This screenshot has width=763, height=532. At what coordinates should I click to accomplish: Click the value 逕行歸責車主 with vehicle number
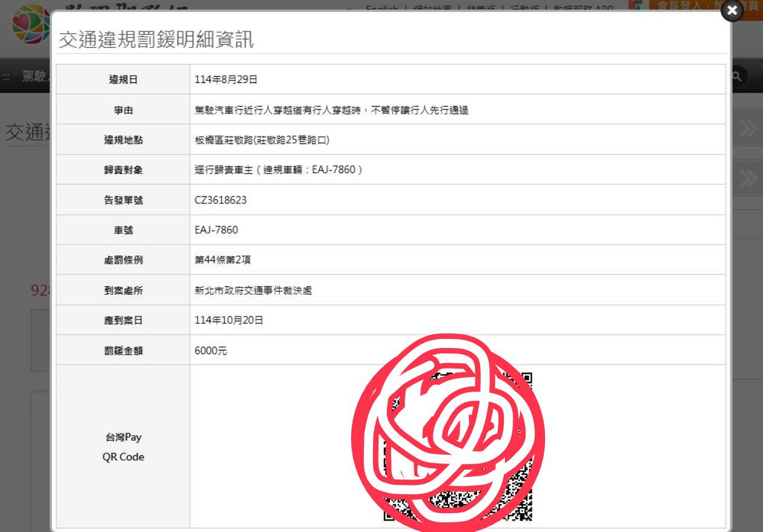tap(279, 170)
